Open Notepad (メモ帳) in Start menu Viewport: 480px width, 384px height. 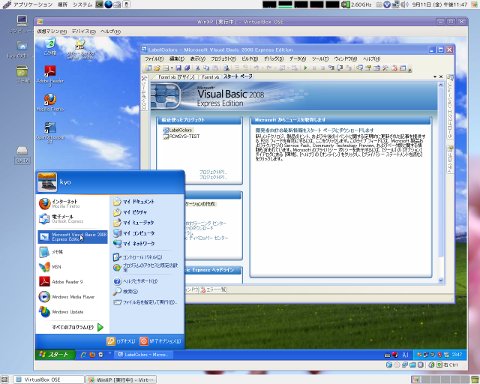(x=73, y=252)
